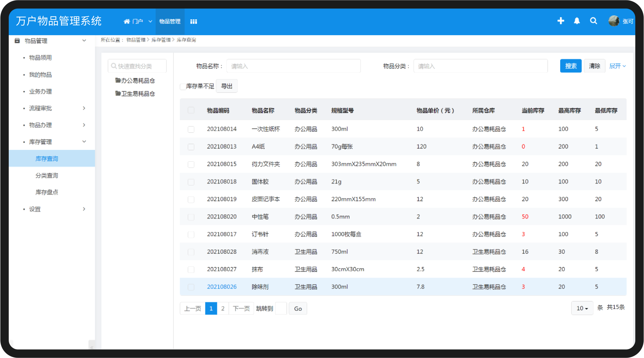Check the row checkbox for 202108014

click(191, 129)
